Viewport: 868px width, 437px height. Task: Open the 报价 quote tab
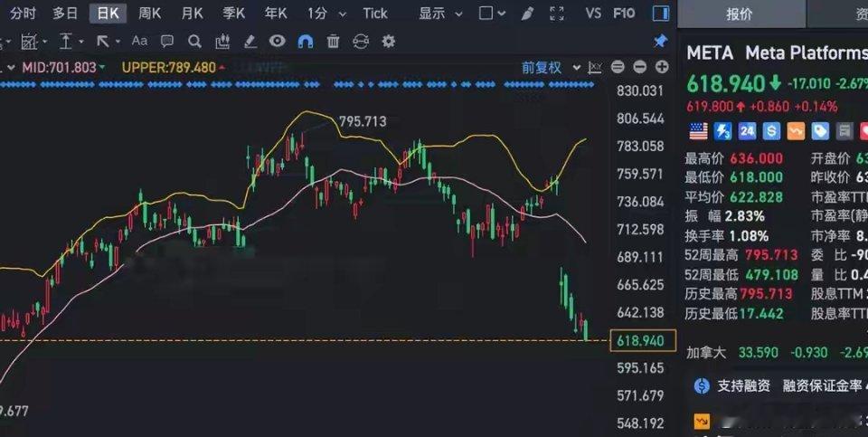pos(741,14)
